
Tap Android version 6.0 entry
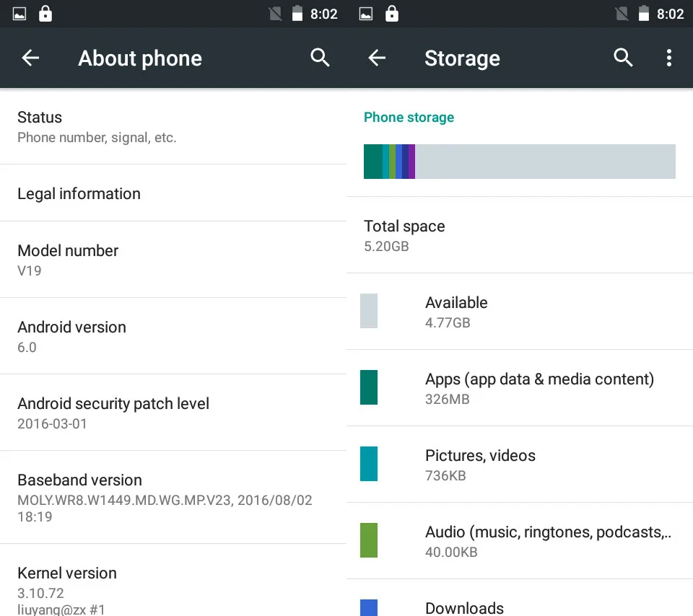pos(173,336)
